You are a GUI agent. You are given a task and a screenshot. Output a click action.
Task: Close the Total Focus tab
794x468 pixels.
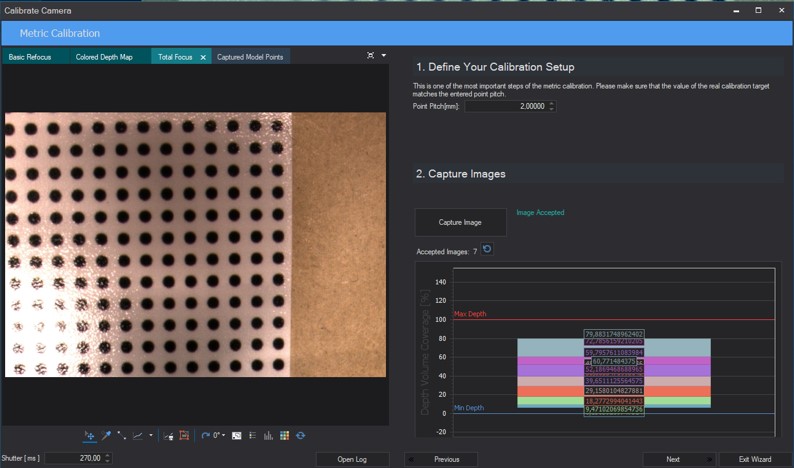pyautogui.click(x=203, y=57)
